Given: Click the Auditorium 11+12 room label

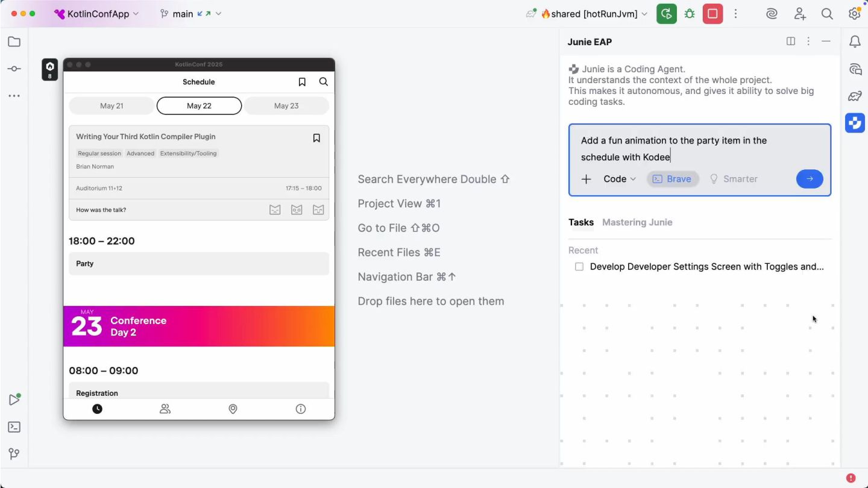Looking at the screenshot, I should pos(99,189).
